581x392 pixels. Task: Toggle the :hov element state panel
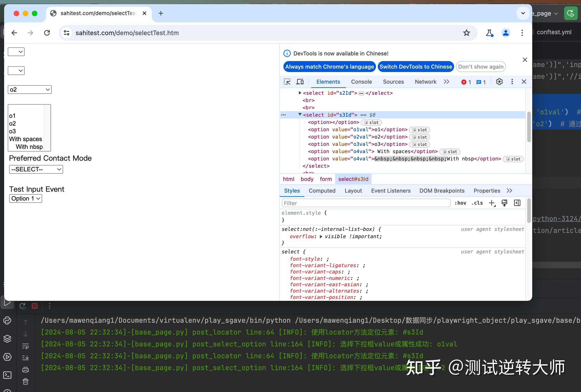click(x=460, y=203)
